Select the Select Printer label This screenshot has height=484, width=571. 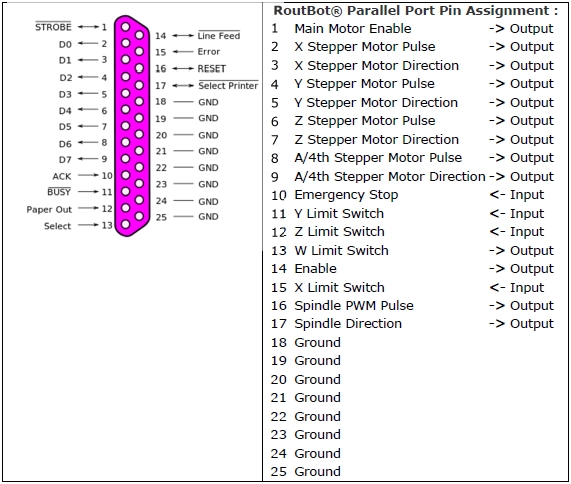(x=228, y=86)
